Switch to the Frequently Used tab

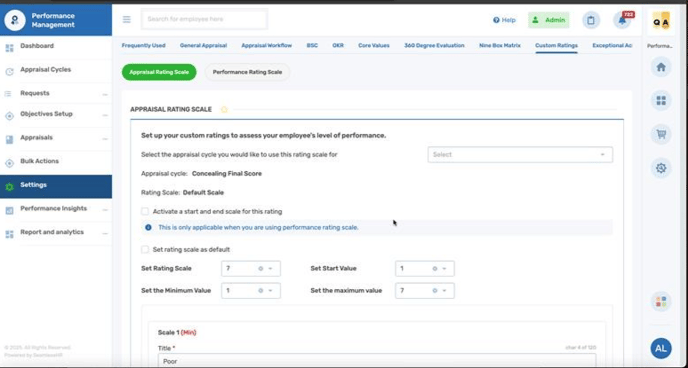(143, 46)
